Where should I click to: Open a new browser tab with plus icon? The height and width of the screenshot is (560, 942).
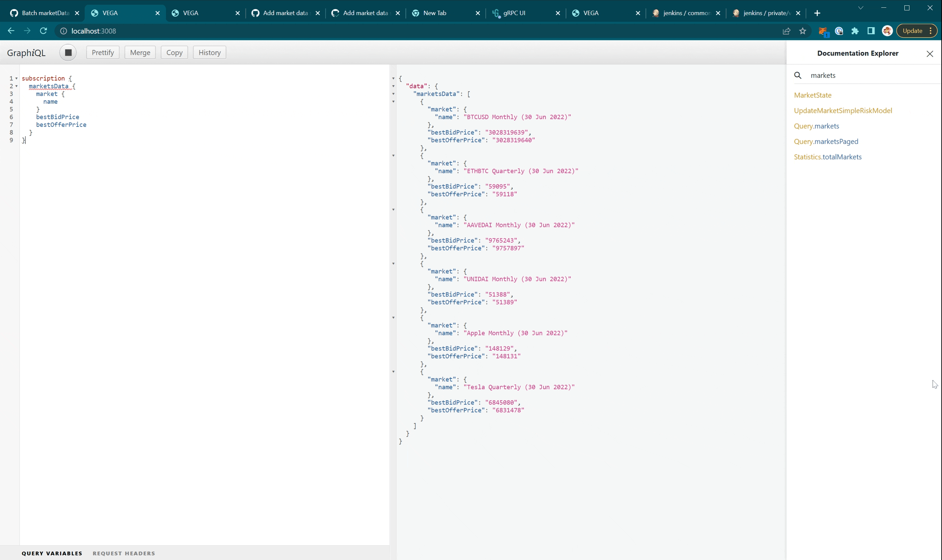(x=817, y=13)
